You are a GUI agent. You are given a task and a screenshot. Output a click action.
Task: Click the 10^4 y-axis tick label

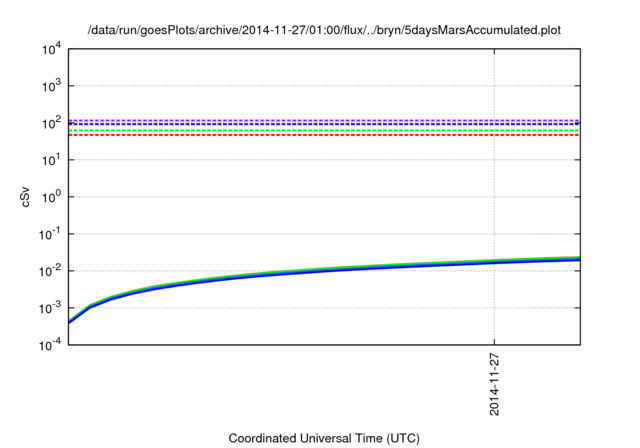(52, 49)
